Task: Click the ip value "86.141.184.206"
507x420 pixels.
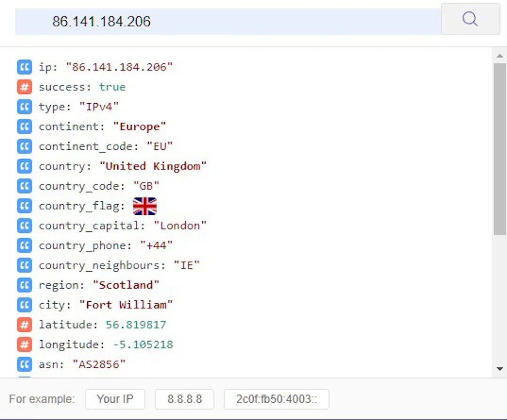Action: (x=119, y=67)
